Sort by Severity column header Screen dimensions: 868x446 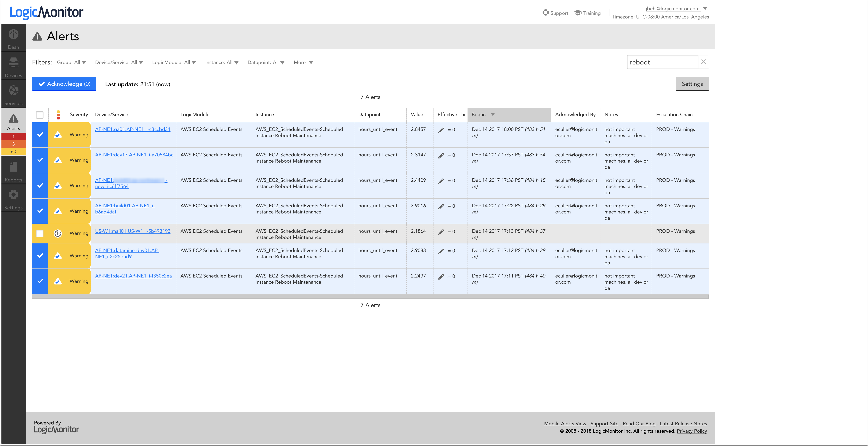point(79,115)
